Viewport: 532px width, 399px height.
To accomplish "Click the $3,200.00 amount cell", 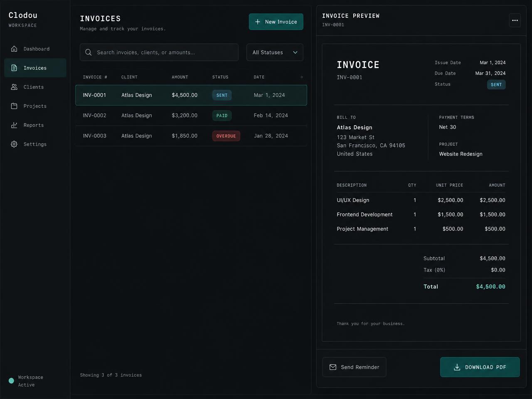I will [185, 116].
